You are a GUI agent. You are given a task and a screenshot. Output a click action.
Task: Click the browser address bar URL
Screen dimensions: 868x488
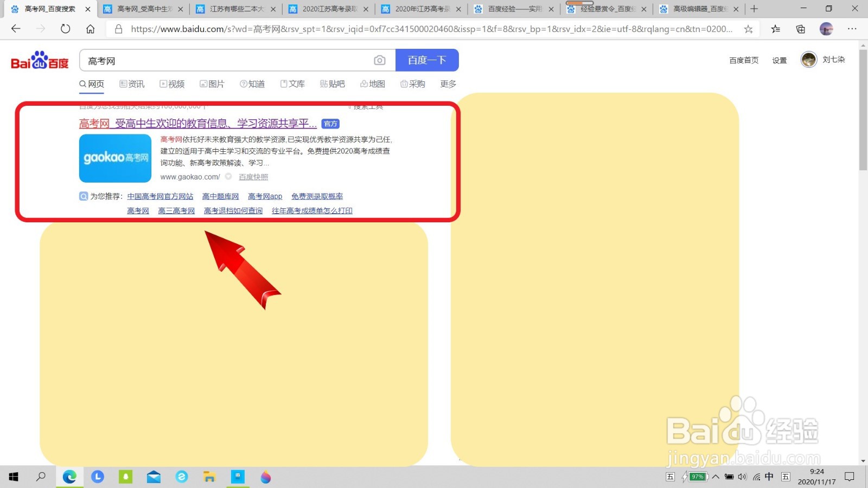click(x=431, y=29)
